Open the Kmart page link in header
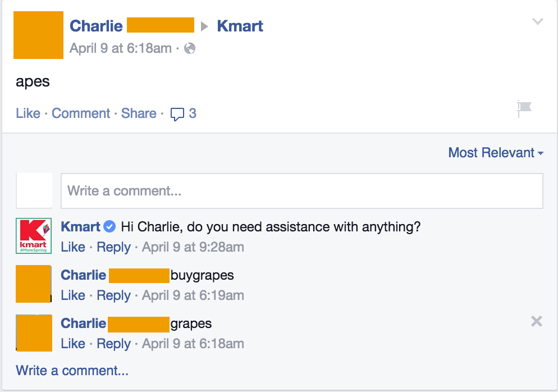 point(240,26)
